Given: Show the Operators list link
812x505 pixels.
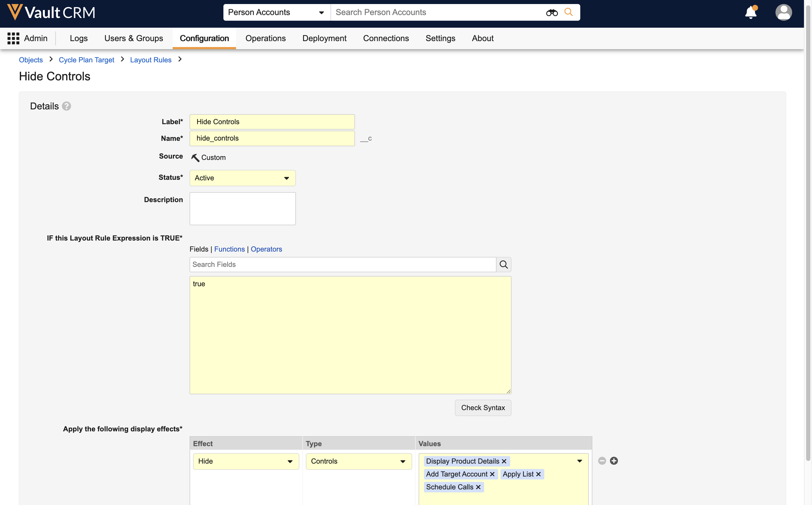Looking at the screenshot, I should pos(266,249).
